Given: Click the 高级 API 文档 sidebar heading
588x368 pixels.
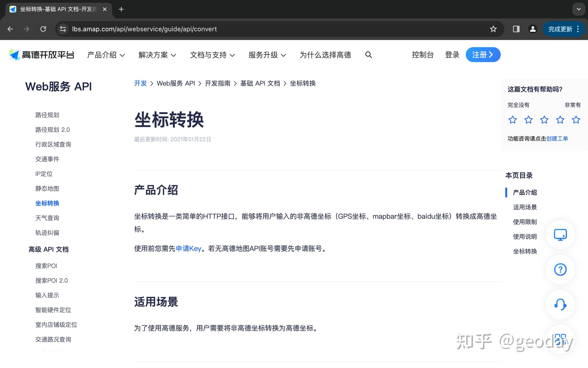Looking at the screenshot, I should tap(49, 250).
